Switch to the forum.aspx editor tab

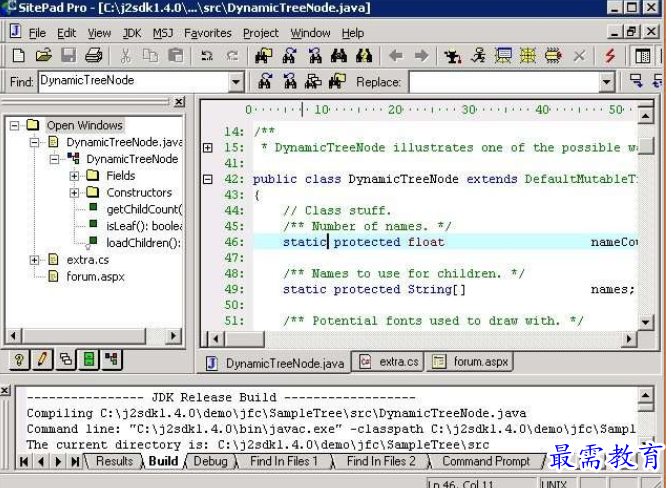click(x=470, y=362)
